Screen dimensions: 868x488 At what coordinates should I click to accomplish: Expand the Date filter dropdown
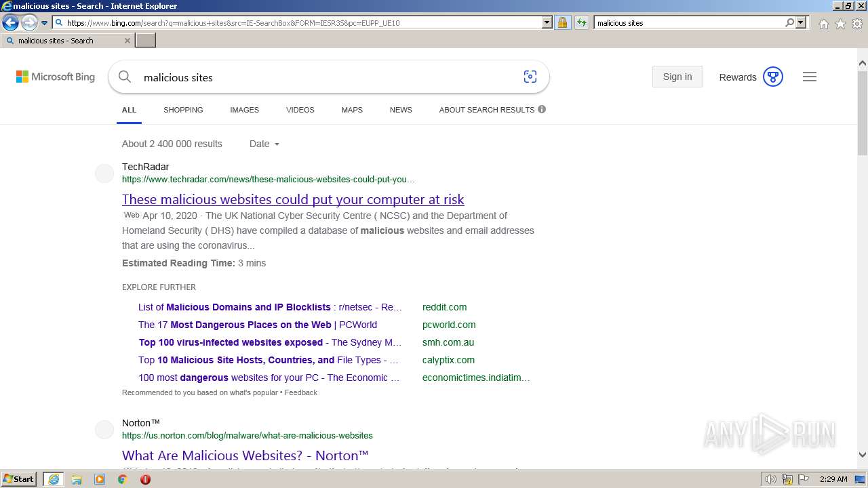[x=264, y=144]
